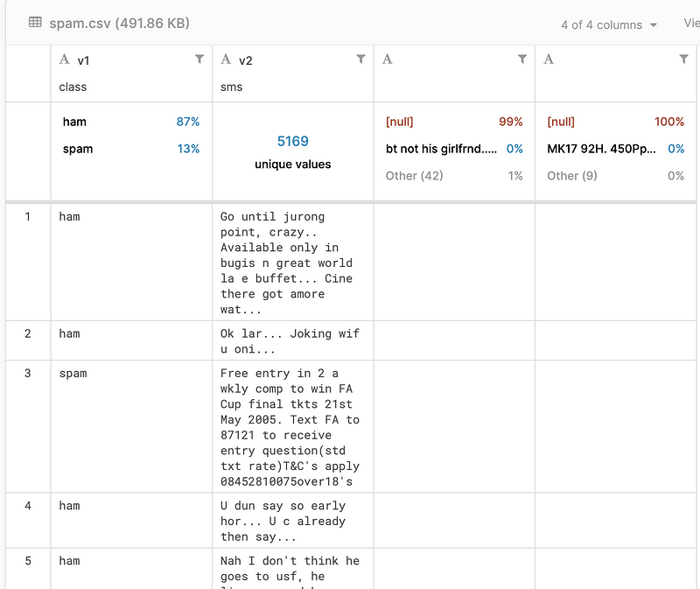Click filter icon on fourth column

[684, 59]
